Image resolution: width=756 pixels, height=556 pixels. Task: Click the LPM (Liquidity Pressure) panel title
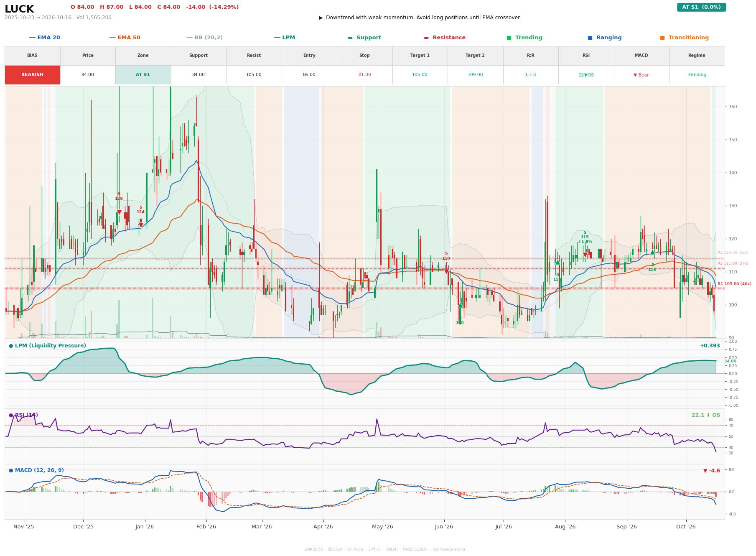coord(47,346)
